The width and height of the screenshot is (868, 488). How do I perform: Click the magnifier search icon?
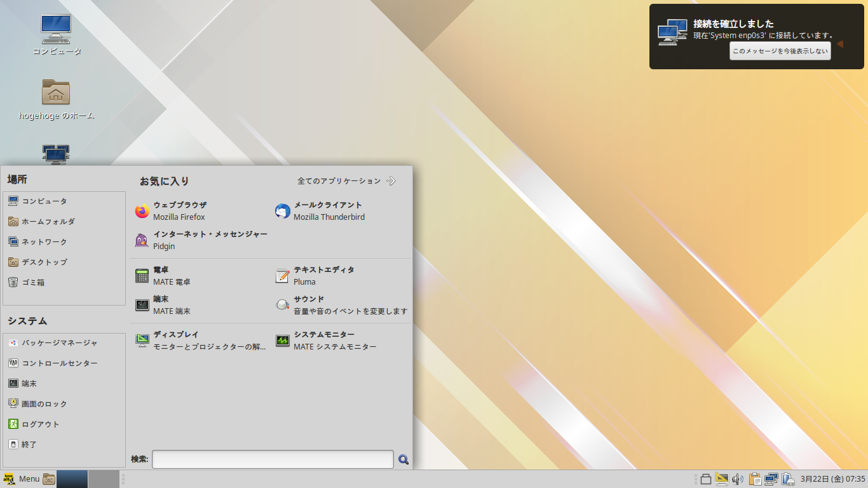coord(403,459)
